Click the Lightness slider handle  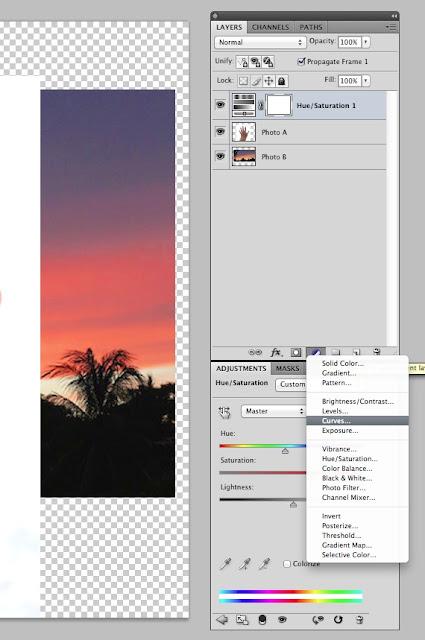coord(293,505)
